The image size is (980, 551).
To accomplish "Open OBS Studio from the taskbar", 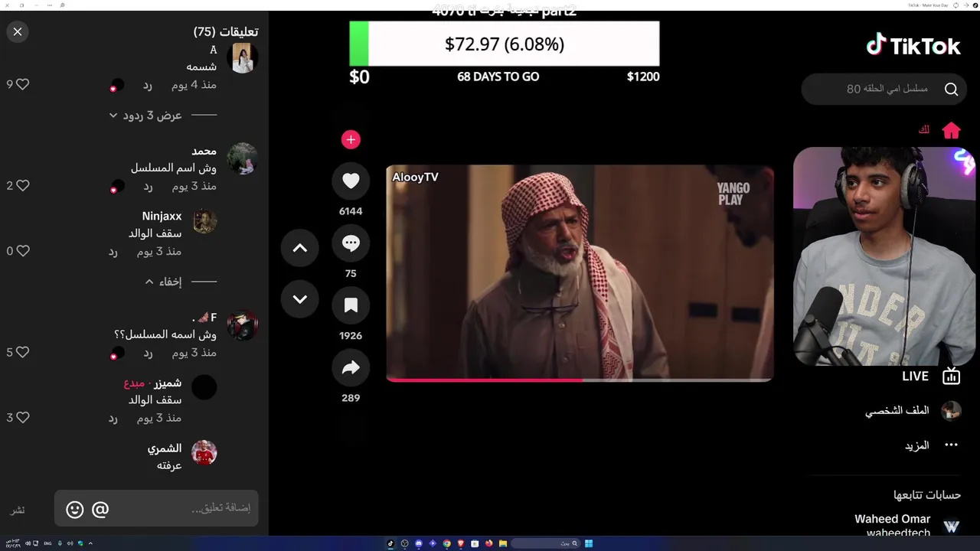I will (404, 543).
